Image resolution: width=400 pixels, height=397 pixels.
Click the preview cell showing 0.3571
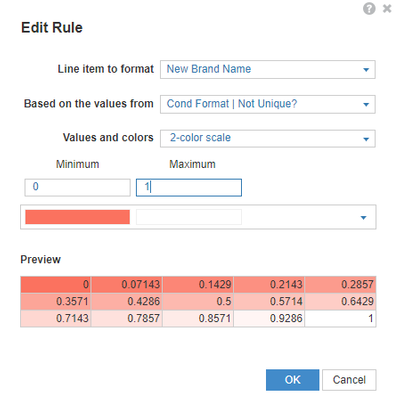[x=56, y=301]
